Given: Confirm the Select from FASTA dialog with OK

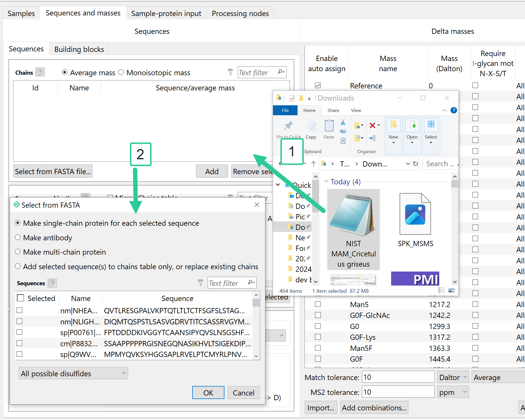Looking at the screenshot, I should click(208, 393).
